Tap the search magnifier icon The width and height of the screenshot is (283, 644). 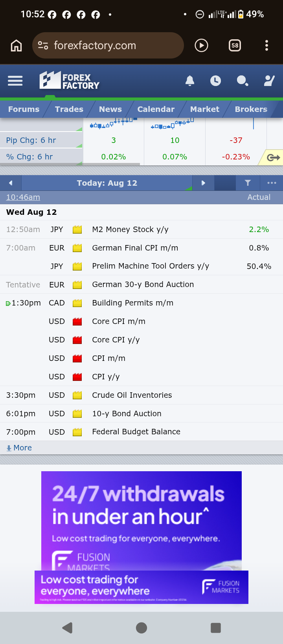coord(243,81)
